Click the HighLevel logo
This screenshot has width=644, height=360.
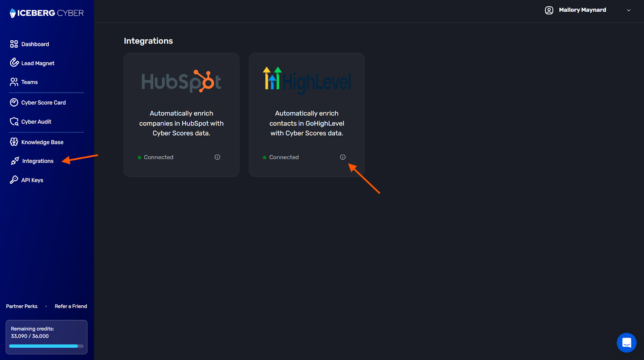pyautogui.click(x=307, y=81)
